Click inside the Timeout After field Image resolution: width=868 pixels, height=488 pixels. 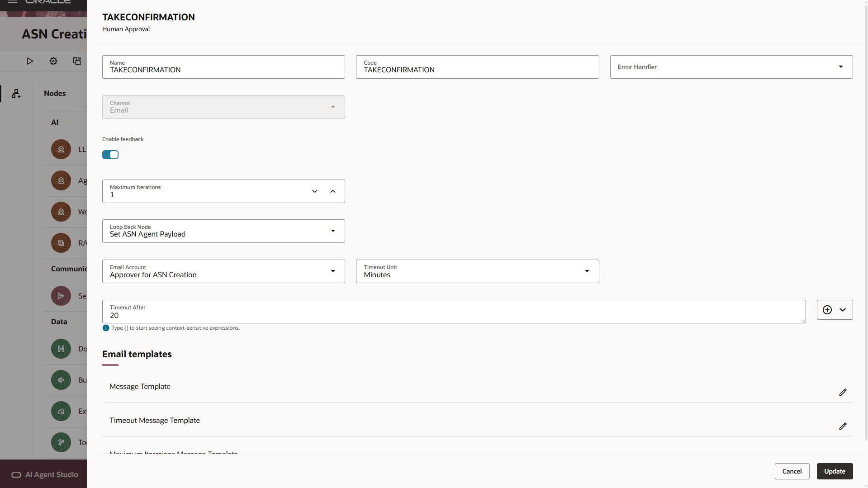[317, 315]
